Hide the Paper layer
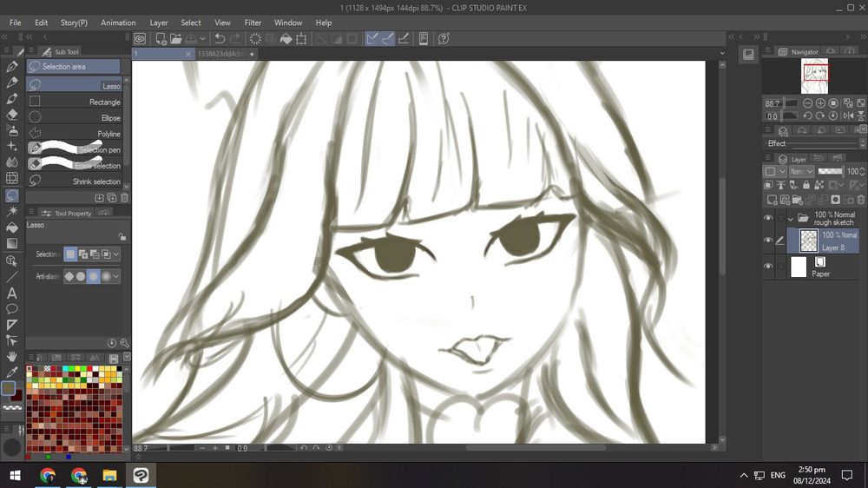Viewport: 868px width, 488px height. (768, 267)
